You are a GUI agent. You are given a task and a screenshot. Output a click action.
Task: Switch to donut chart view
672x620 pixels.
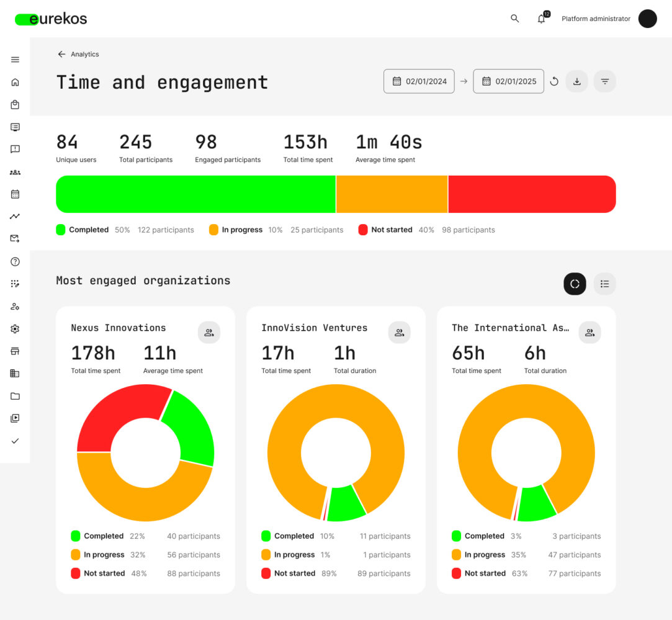575,284
